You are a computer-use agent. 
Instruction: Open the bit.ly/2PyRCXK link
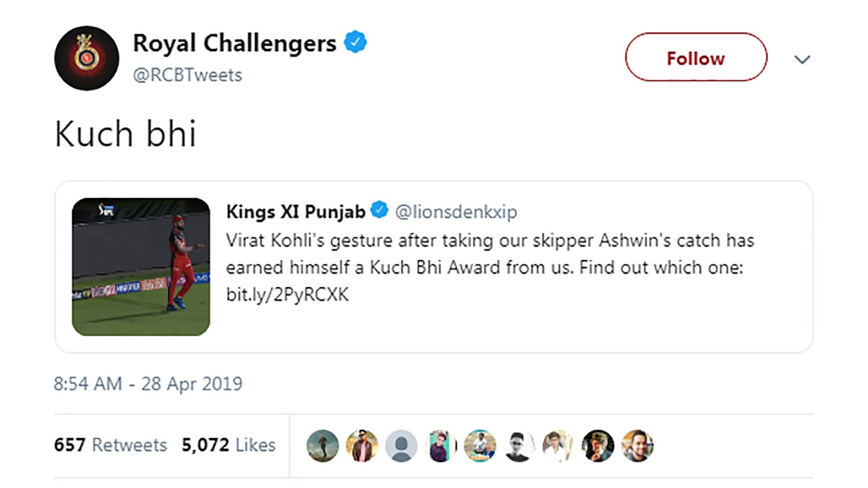point(288,295)
